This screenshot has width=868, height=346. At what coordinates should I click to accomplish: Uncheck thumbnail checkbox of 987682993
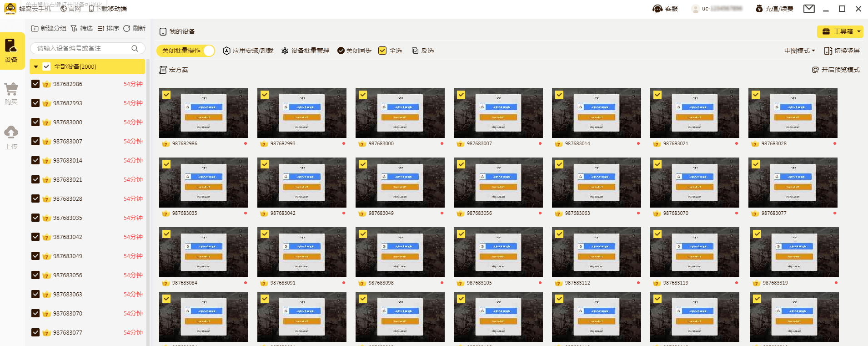point(265,95)
